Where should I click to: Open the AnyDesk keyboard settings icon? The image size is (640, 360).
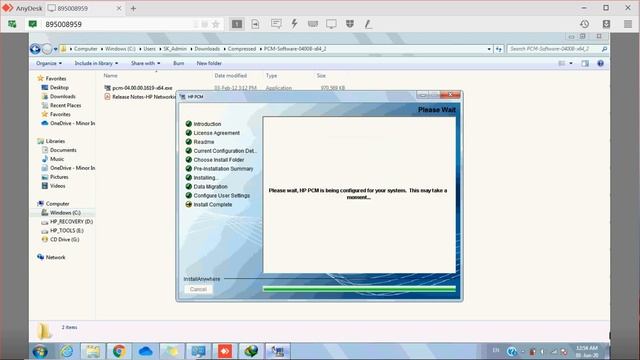[x=313, y=24]
